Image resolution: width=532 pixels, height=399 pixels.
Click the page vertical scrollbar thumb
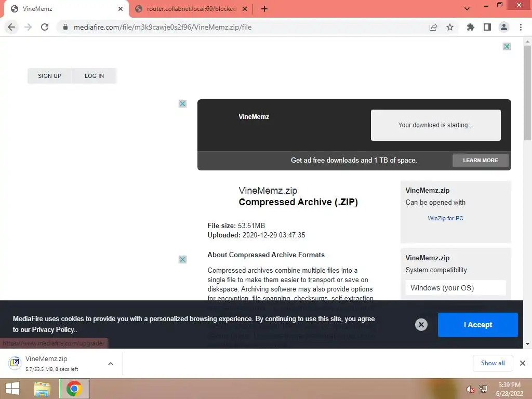tap(528, 92)
